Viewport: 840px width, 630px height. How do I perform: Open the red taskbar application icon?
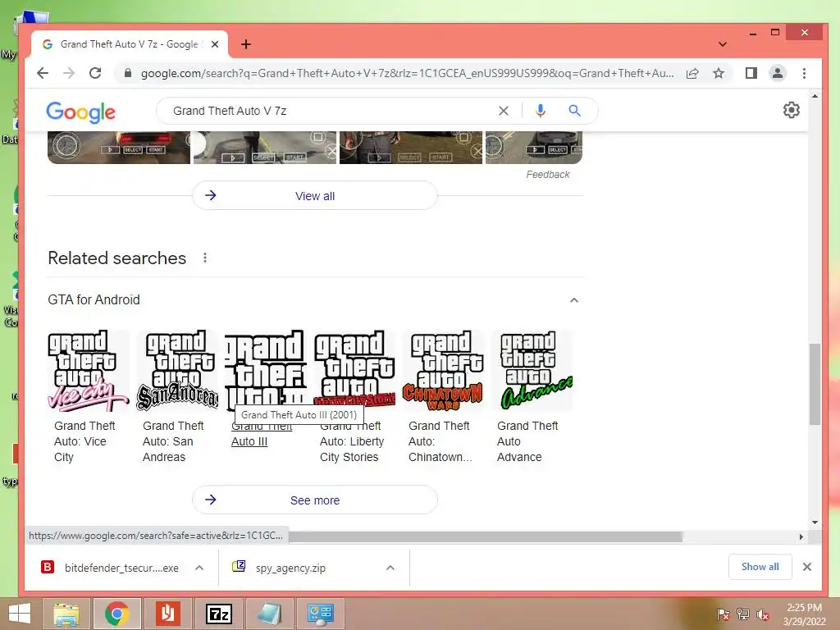pos(167,614)
